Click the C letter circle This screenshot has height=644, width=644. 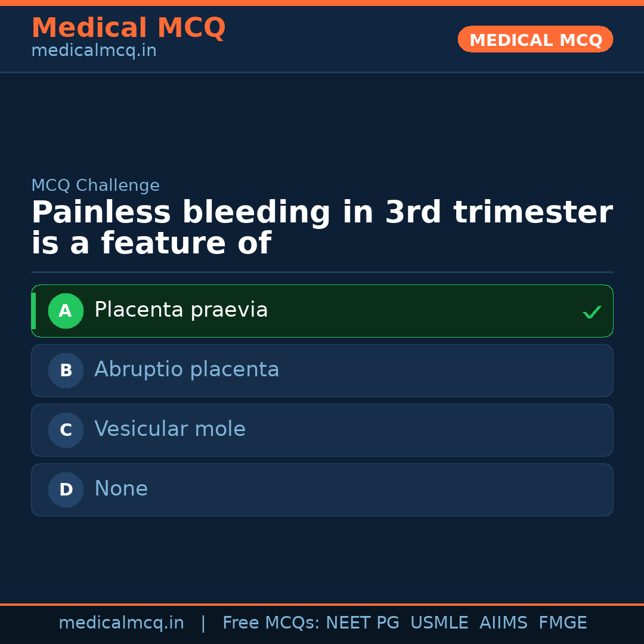pyautogui.click(x=66, y=430)
